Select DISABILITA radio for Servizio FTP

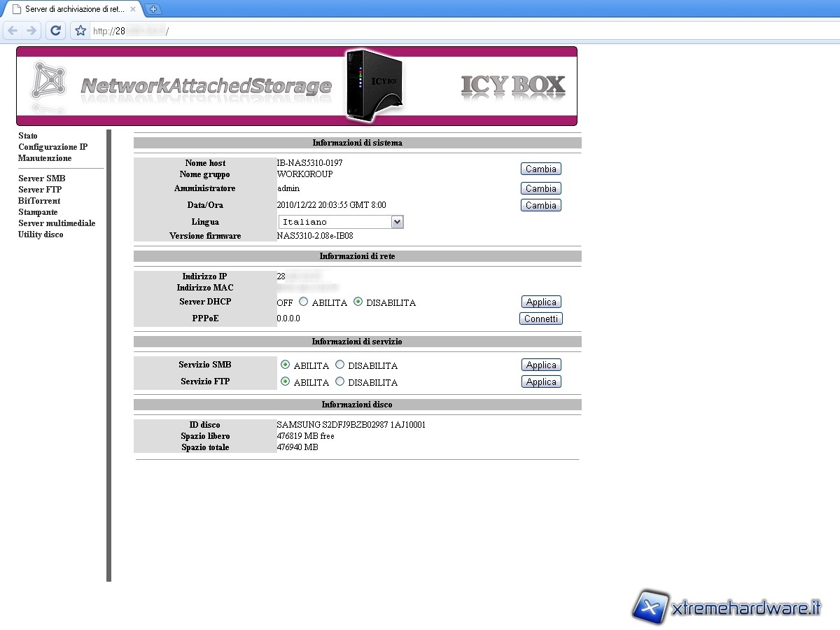click(x=340, y=381)
